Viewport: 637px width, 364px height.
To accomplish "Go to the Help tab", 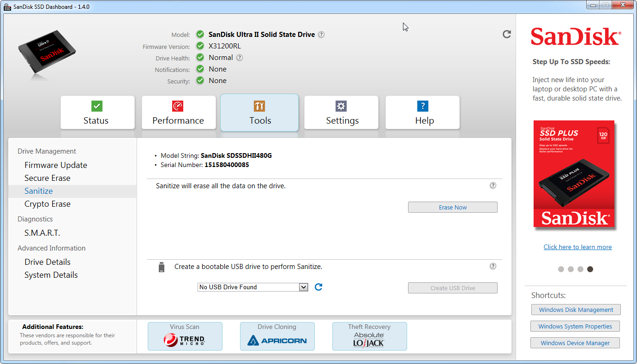I will [x=422, y=113].
